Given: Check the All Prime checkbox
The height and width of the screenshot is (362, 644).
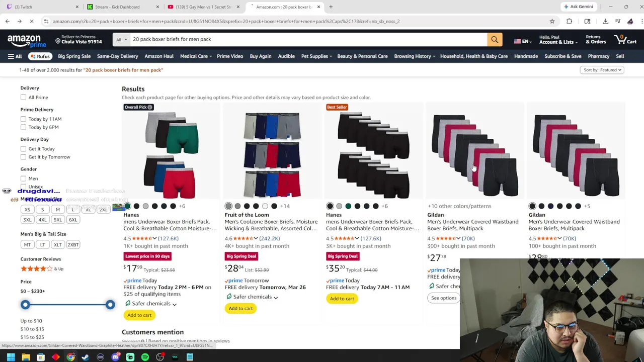Looking at the screenshot, I should [x=23, y=97].
